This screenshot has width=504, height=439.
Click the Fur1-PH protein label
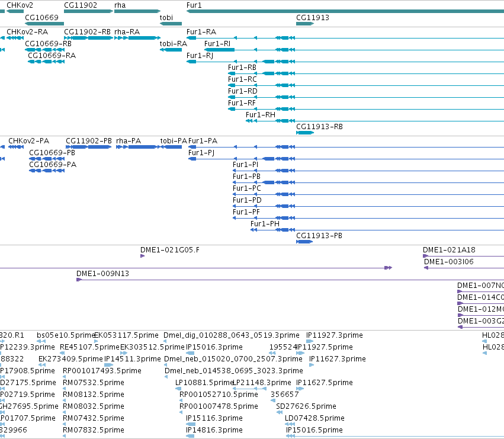(265, 224)
